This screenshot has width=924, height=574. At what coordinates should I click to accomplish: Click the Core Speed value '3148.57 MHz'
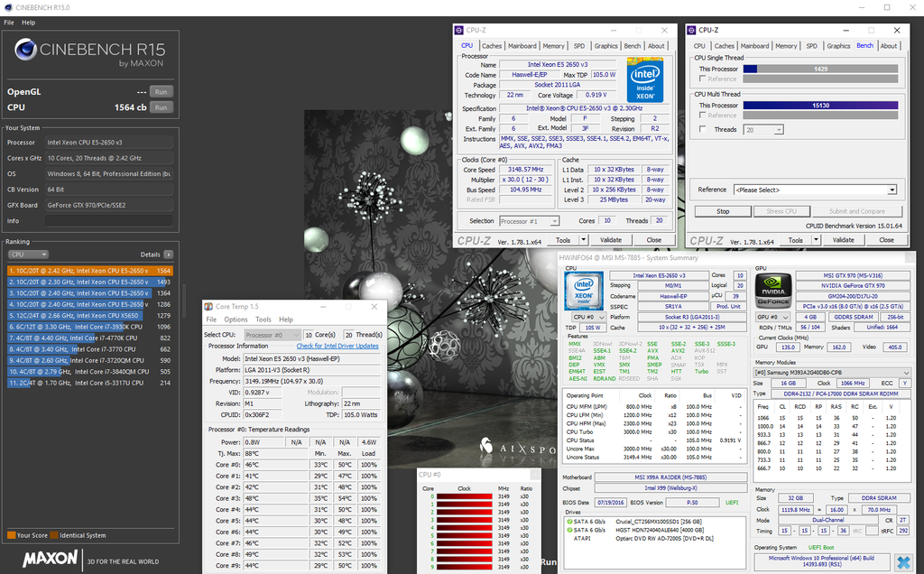pyautogui.click(x=526, y=170)
